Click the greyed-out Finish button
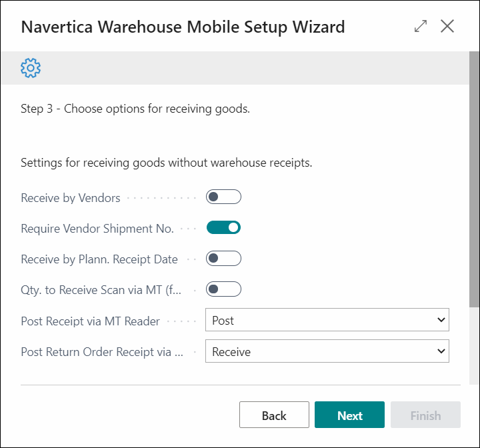Image resolution: width=480 pixels, height=448 pixels. pyautogui.click(x=425, y=415)
